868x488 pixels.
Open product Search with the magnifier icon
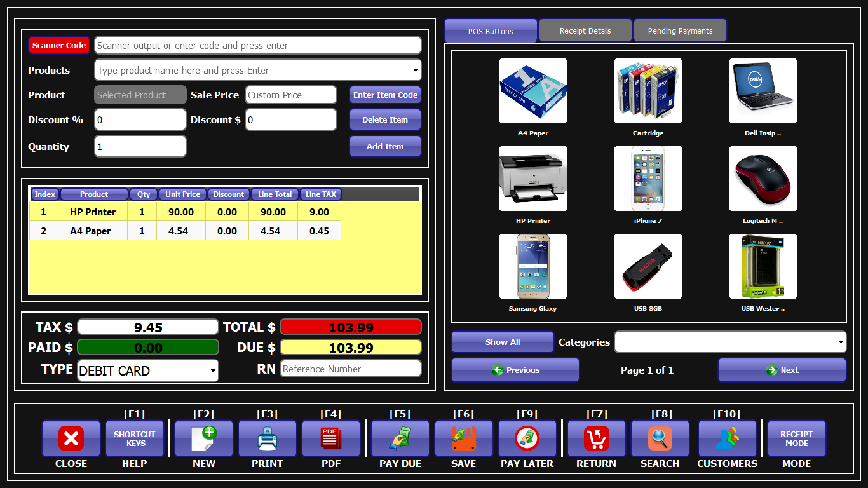660,438
